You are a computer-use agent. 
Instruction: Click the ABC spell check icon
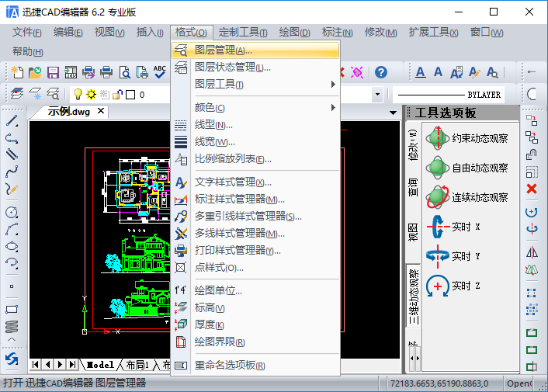pos(160,72)
